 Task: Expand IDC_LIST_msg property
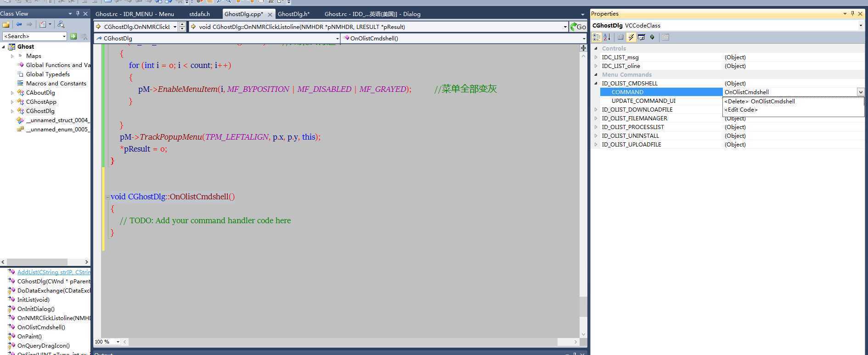596,57
